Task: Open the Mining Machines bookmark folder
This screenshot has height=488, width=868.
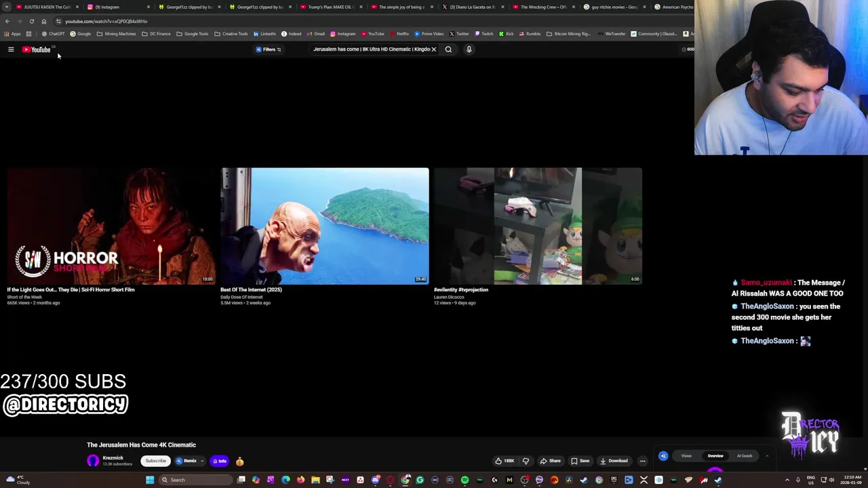Action: pyautogui.click(x=117, y=34)
